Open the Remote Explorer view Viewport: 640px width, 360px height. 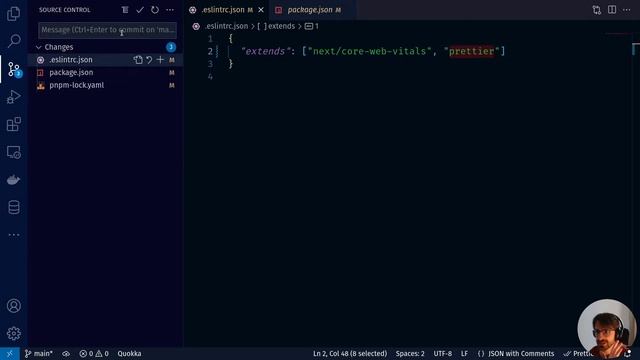pos(13,152)
